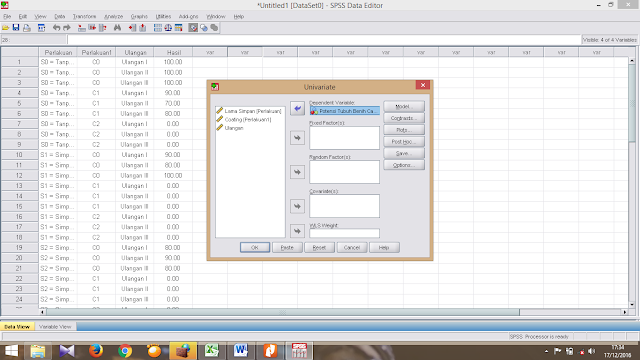Click the horizontal scrollbar right arrow
Image resolution: width=640 pixels, height=360 pixels.
(625, 312)
